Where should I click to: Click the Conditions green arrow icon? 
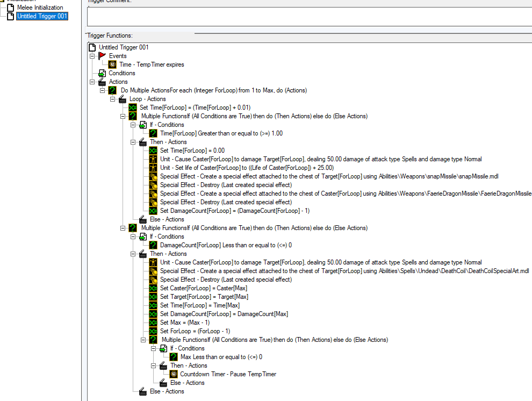click(102, 73)
